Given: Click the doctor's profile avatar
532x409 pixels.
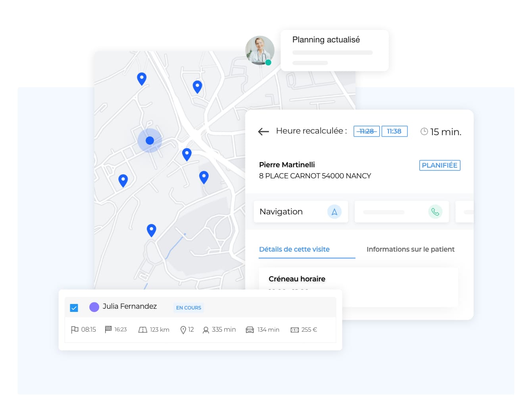Looking at the screenshot, I should [x=260, y=50].
